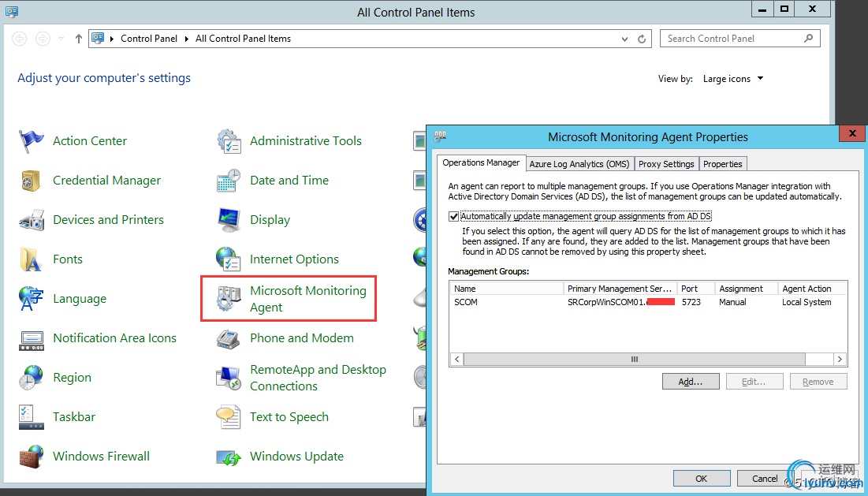This screenshot has width=868, height=496.
Task: Click the Control Panel breadcrumb
Action: click(x=149, y=39)
